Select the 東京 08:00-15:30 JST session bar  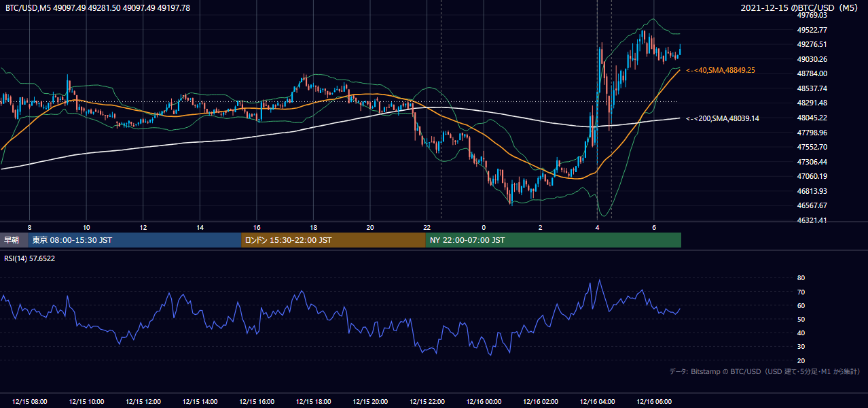134,240
